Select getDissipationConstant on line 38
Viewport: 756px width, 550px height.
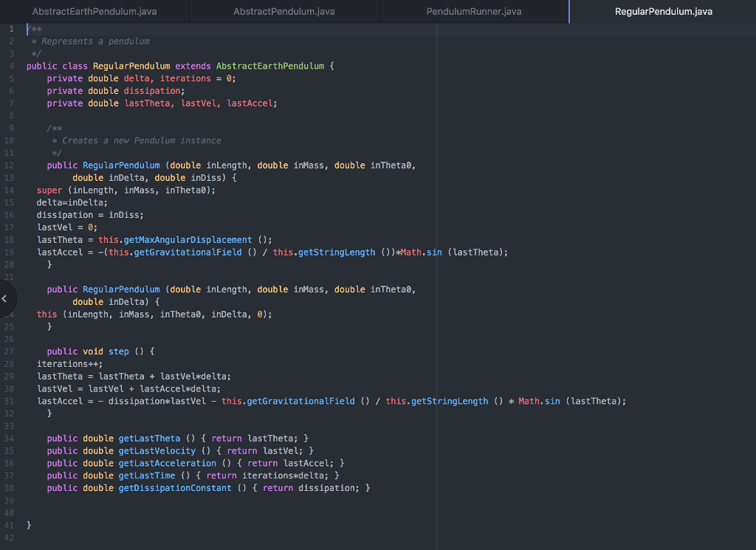[174, 487]
